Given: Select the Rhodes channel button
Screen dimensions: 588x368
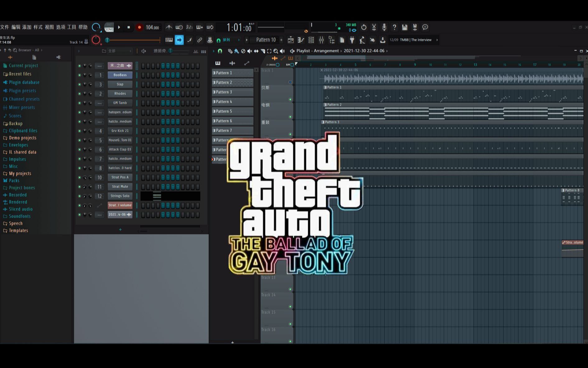Looking at the screenshot, I should pos(120,94).
